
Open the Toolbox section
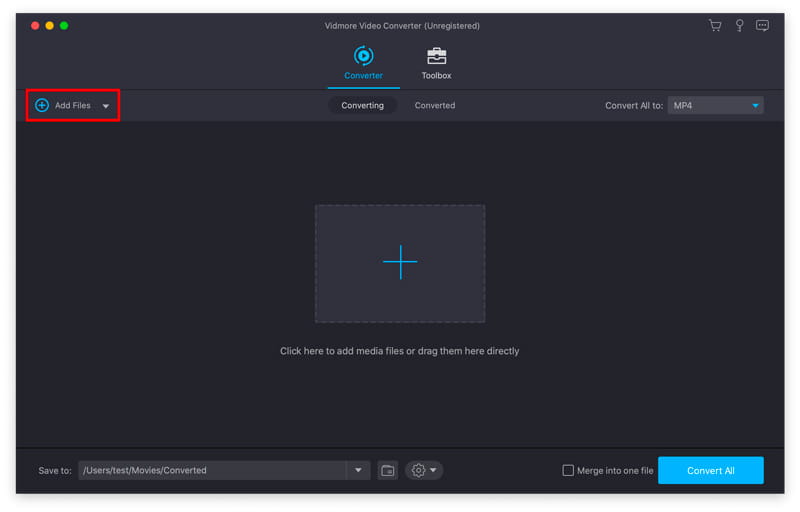click(436, 62)
